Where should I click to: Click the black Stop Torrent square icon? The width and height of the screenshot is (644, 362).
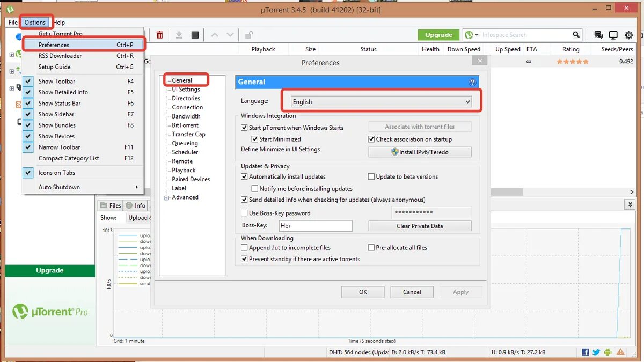pyautogui.click(x=195, y=35)
